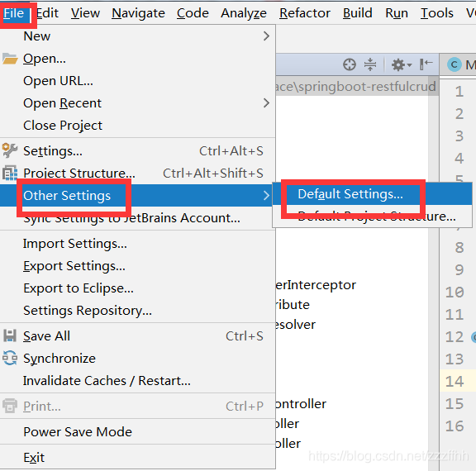Viewport: 476px width, 471px height.
Task: Open the Tools menu
Action: [x=437, y=13]
